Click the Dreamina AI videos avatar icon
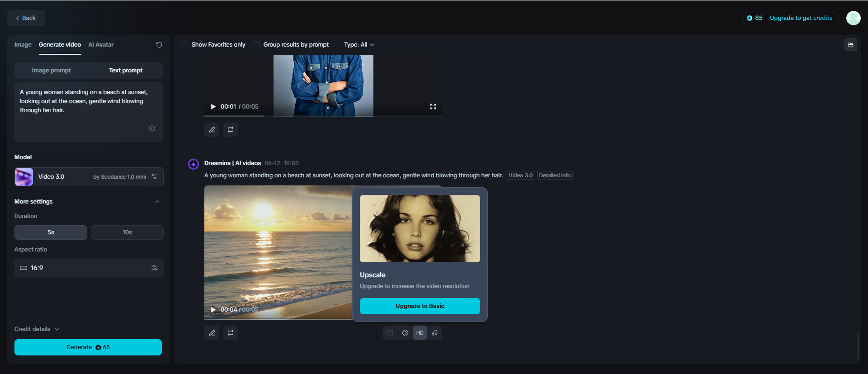 tap(193, 164)
